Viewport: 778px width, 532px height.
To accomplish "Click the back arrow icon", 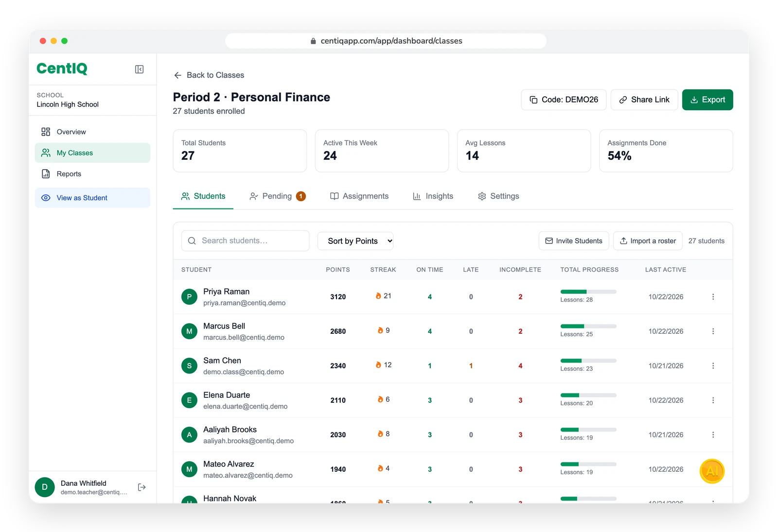I will tap(177, 75).
